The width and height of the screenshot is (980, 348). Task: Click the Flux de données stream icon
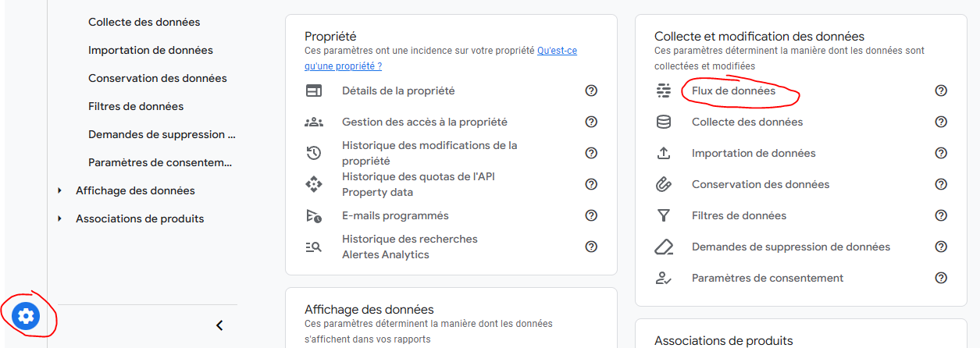664,91
